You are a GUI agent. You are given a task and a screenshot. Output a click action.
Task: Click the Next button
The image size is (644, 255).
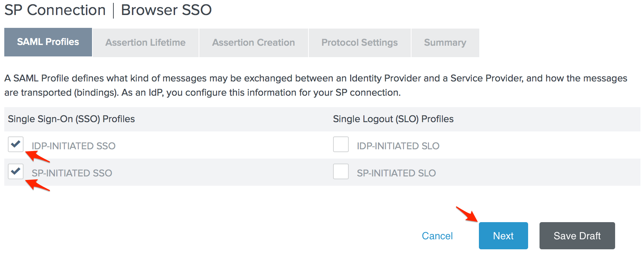click(x=503, y=236)
